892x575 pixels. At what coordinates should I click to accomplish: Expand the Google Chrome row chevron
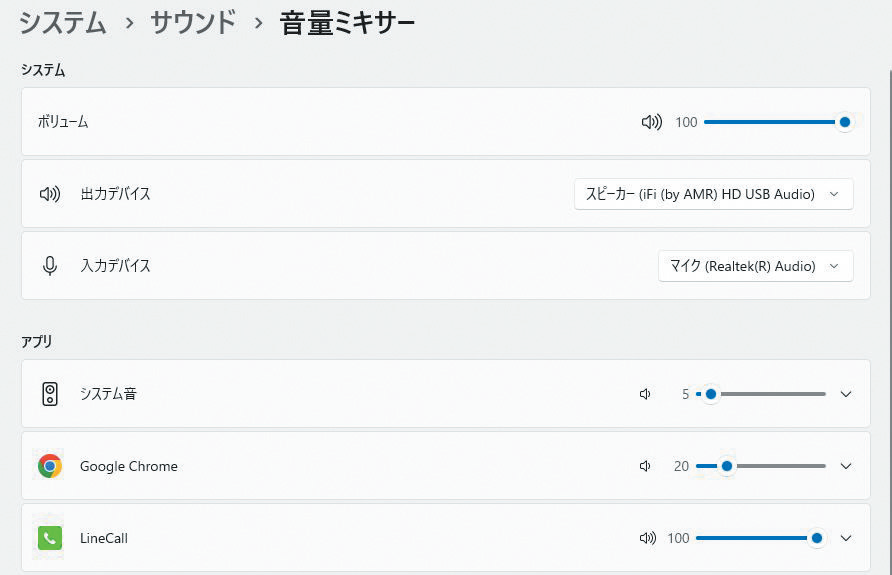click(846, 466)
